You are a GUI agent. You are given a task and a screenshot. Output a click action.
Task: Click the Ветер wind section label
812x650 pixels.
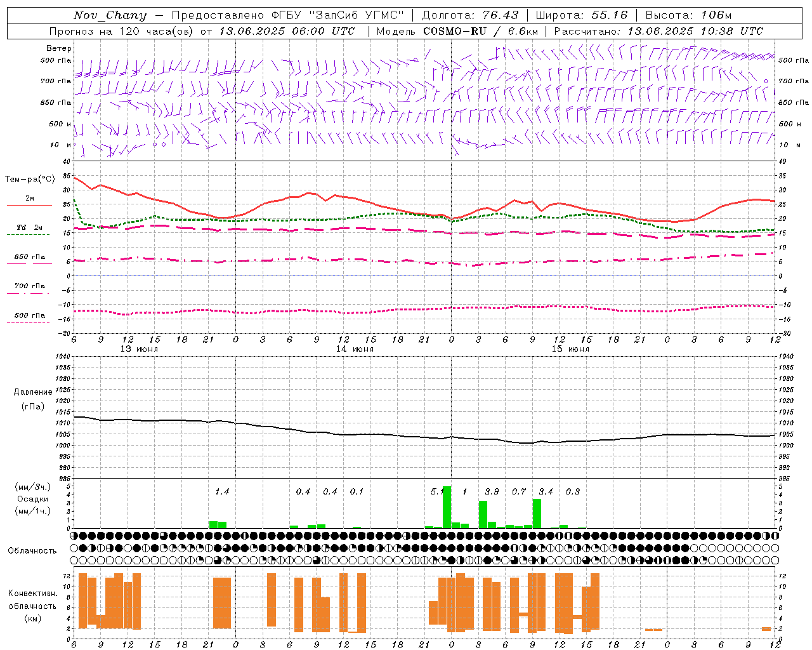[x=59, y=48]
